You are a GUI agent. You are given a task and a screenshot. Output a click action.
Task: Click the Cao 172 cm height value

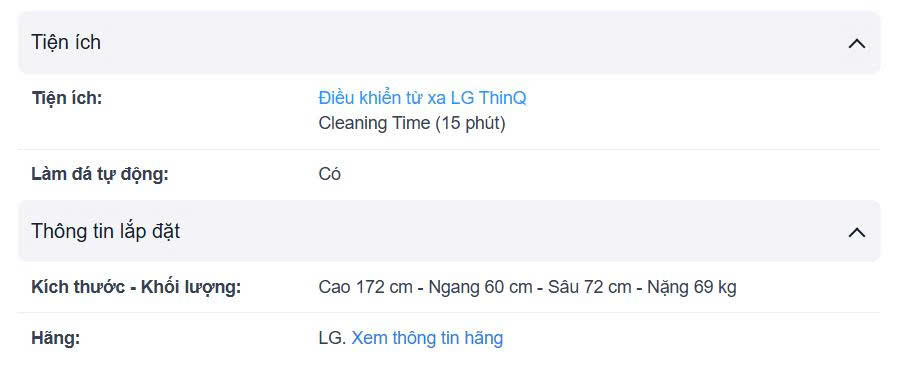[x=365, y=287]
